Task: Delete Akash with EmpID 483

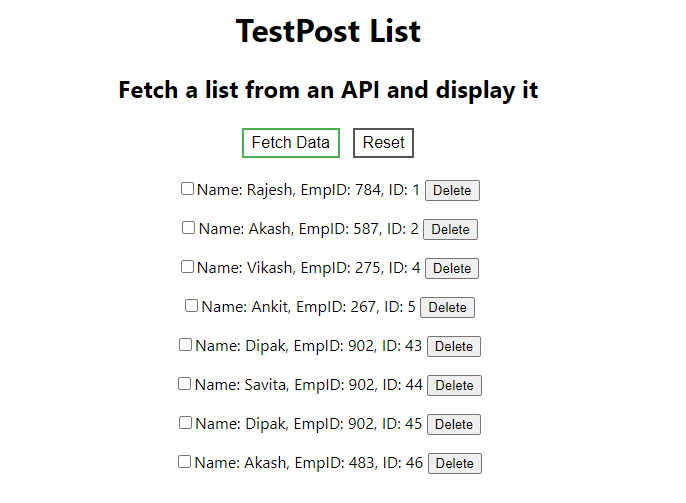Action: (x=455, y=463)
